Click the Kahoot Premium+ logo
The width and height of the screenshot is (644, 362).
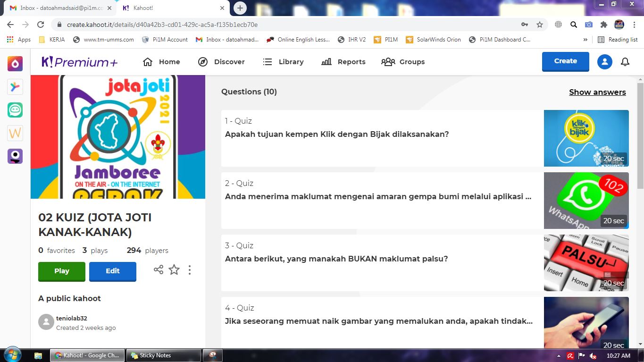click(79, 62)
